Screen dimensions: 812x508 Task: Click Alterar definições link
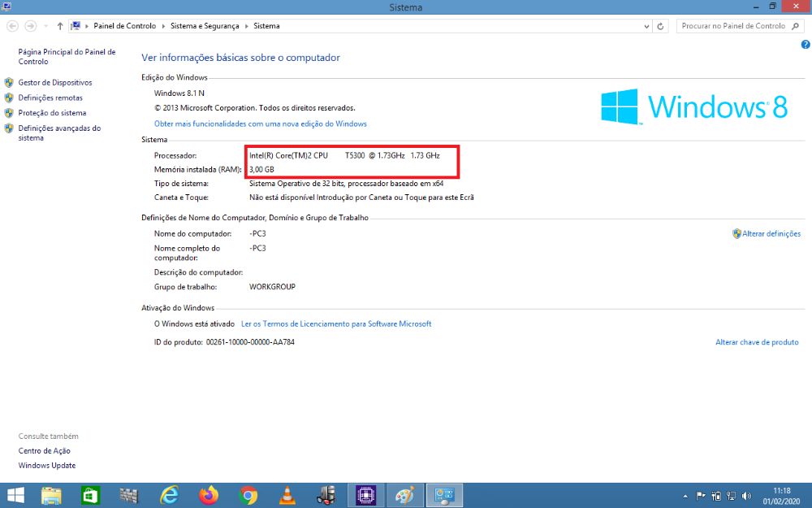771,234
